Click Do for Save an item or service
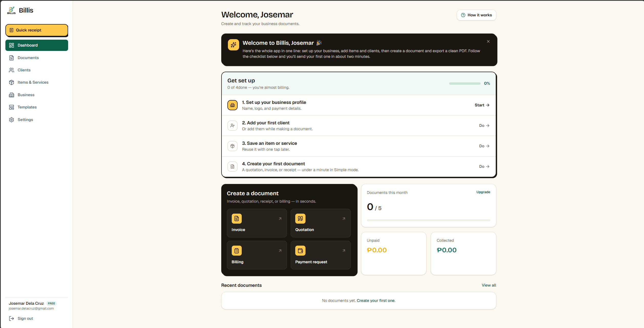Screen dimensions: 644x328 pyautogui.click(x=484, y=146)
